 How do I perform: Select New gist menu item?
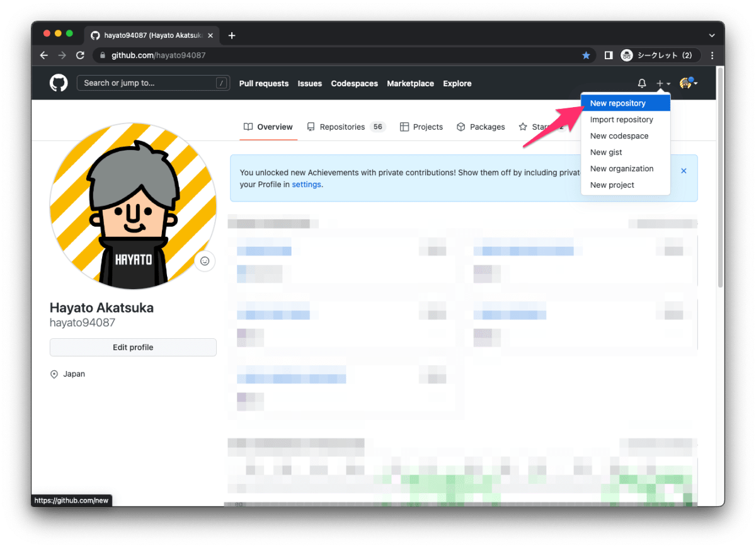626,152
